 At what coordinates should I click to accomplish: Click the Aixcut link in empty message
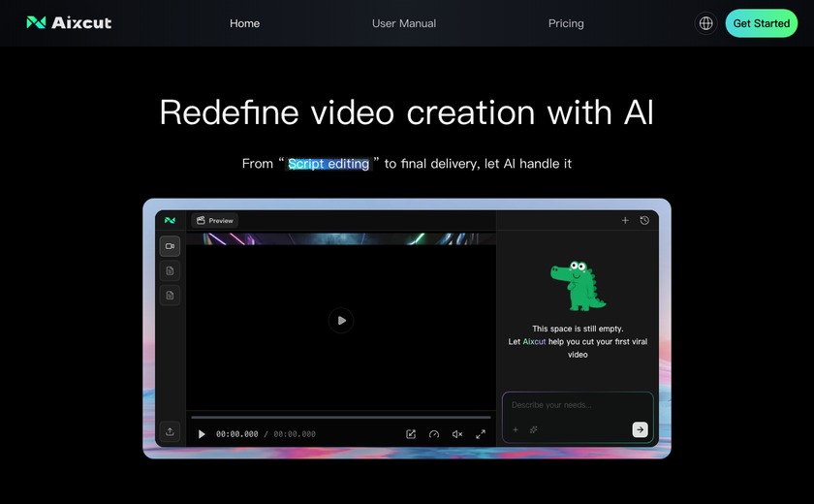pyautogui.click(x=534, y=341)
